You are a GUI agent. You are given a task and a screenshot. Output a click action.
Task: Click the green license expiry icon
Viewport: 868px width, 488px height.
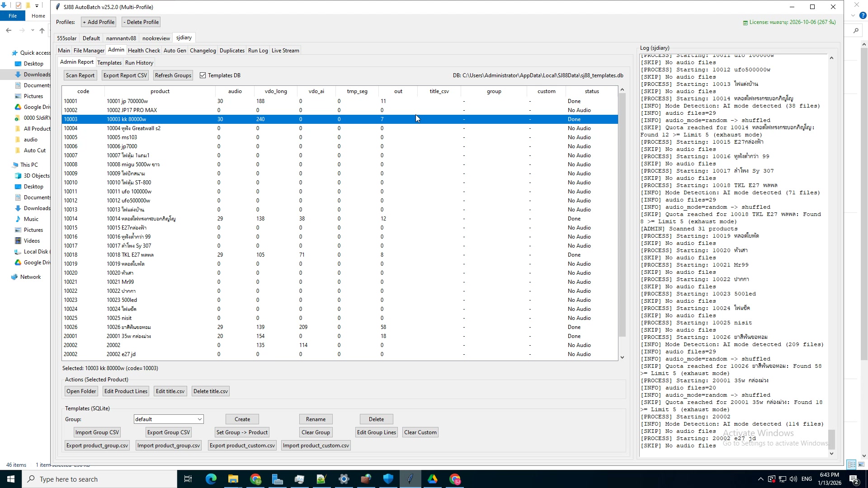click(745, 22)
